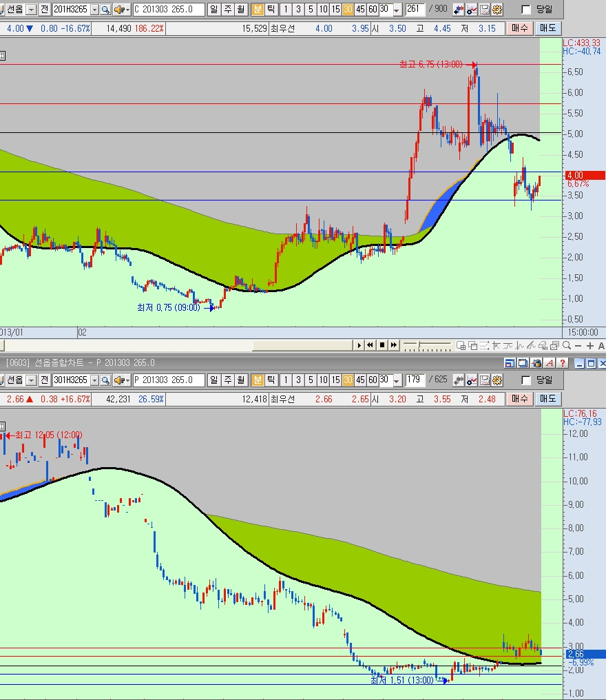Viewport: 606px width, 700px height.
Task: Select the 60 minute interval in top chart
Action: coord(372,10)
